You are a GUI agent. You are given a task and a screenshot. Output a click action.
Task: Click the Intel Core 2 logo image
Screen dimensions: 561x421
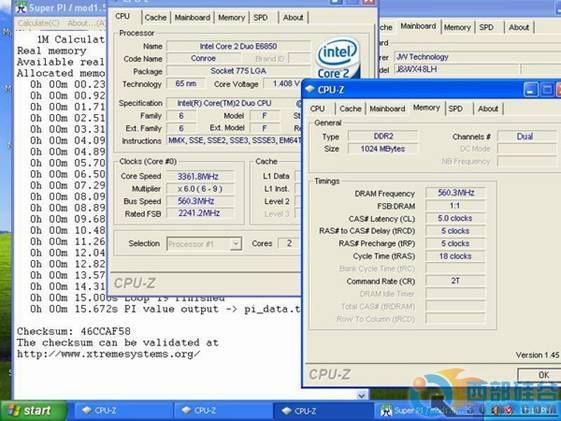[337, 58]
